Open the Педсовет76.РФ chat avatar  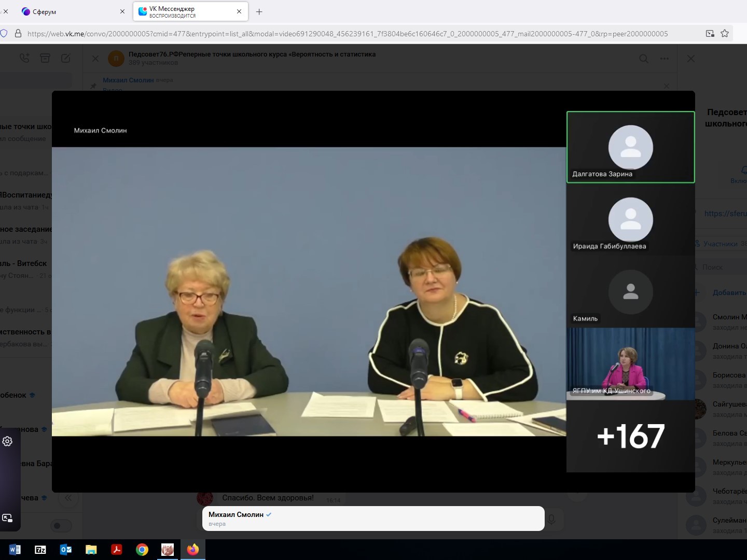click(116, 59)
